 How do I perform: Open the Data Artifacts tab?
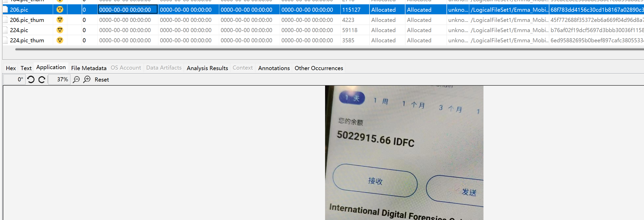click(x=164, y=68)
